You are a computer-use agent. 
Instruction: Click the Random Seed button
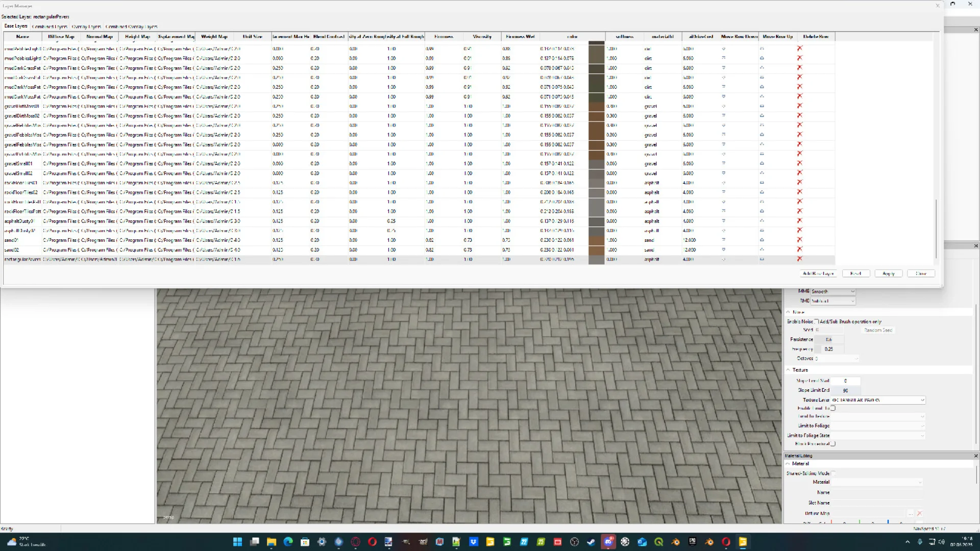pyautogui.click(x=877, y=330)
